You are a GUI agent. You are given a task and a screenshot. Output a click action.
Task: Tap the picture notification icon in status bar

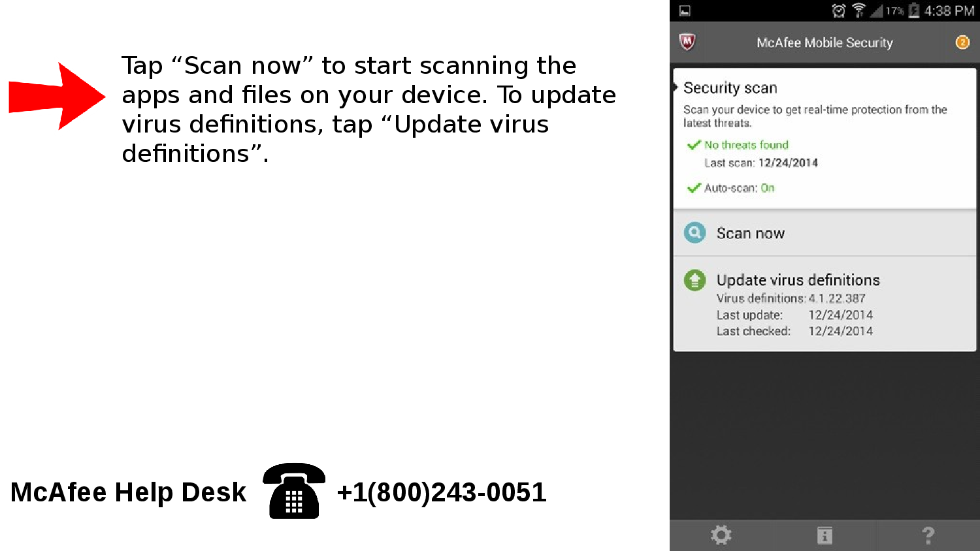(x=685, y=10)
